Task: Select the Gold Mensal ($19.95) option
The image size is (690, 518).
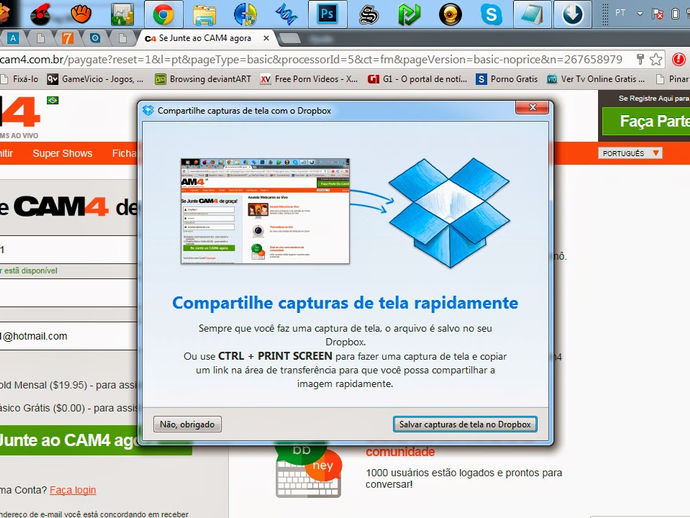Action: (68, 385)
